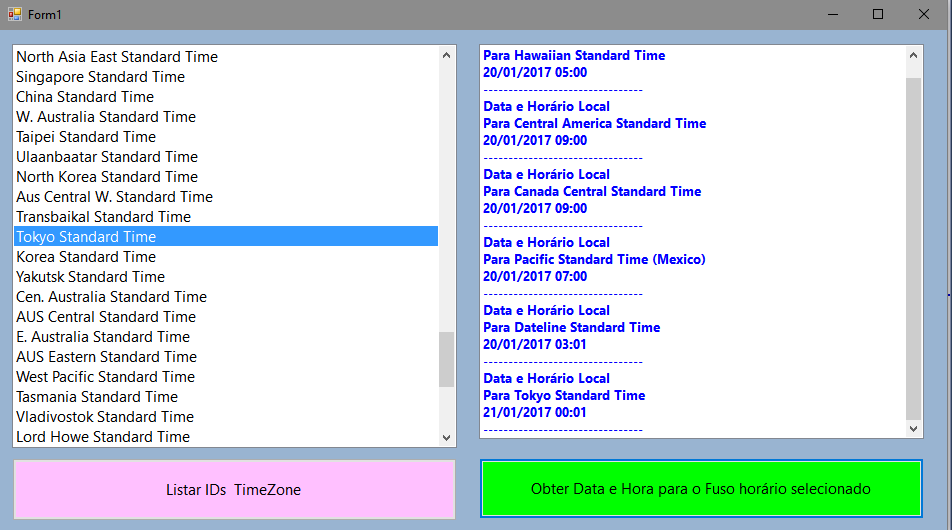The width and height of the screenshot is (952, 530).
Task: Click the results panel scrollbar thumb
Action: point(914,249)
